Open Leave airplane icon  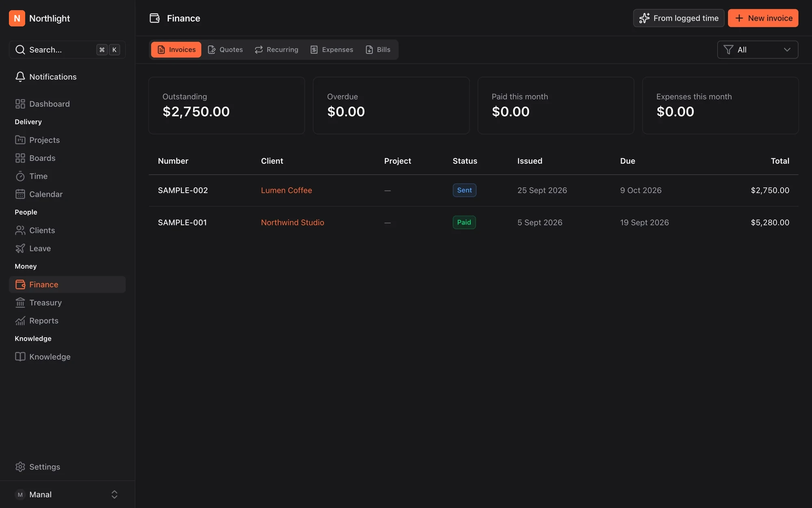click(x=20, y=248)
